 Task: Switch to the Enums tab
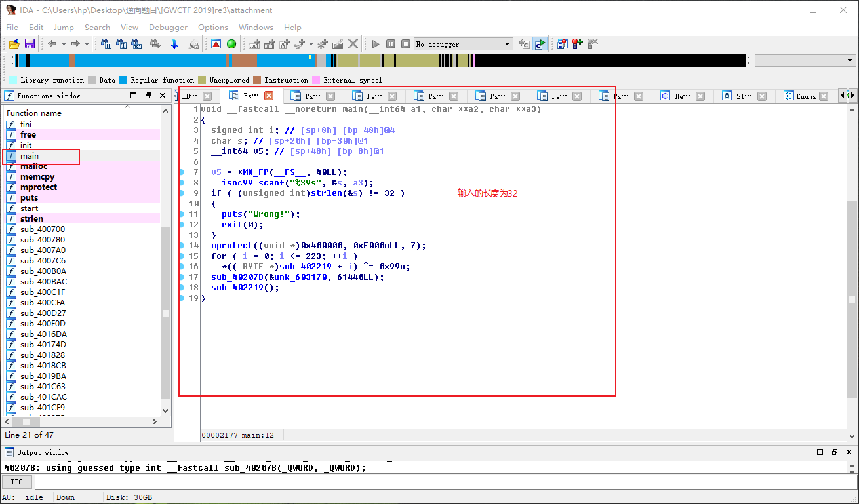pyautogui.click(x=805, y=96)
